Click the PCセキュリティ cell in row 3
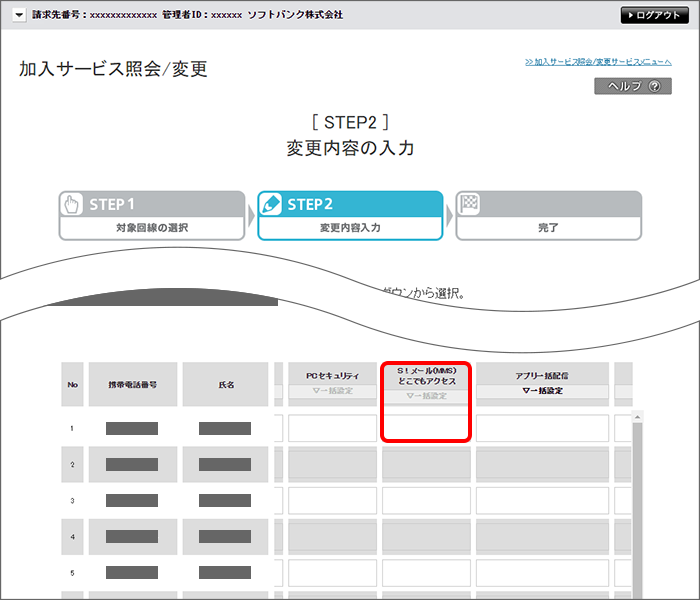 coord(333,500)
